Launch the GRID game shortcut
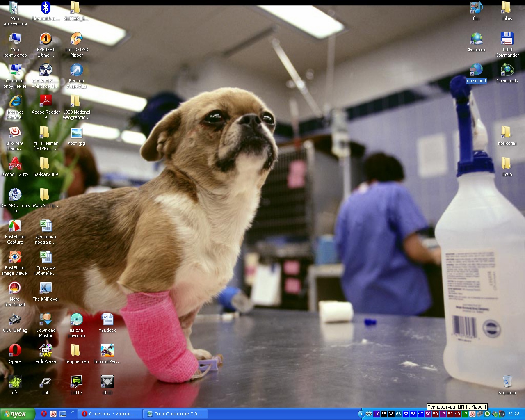The height and width of the screenshot is (420, 525). [107, 385]
